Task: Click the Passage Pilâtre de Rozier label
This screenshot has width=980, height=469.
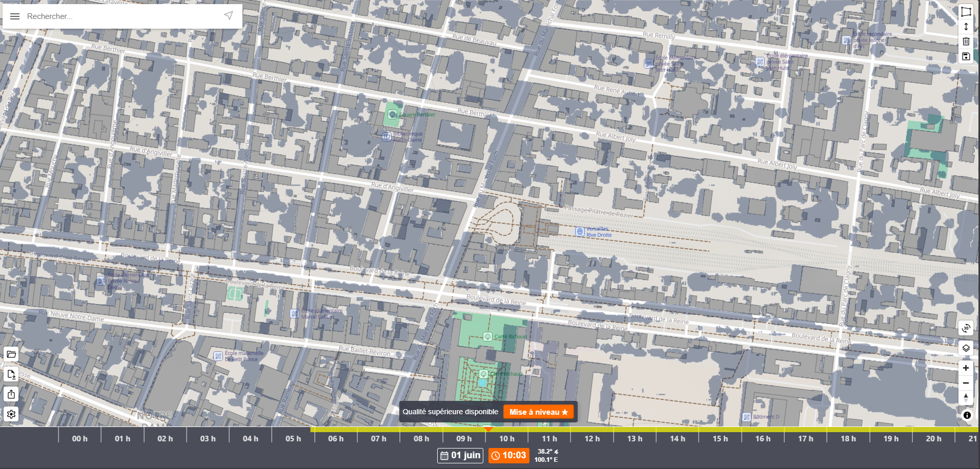Action: coord(599,212)
